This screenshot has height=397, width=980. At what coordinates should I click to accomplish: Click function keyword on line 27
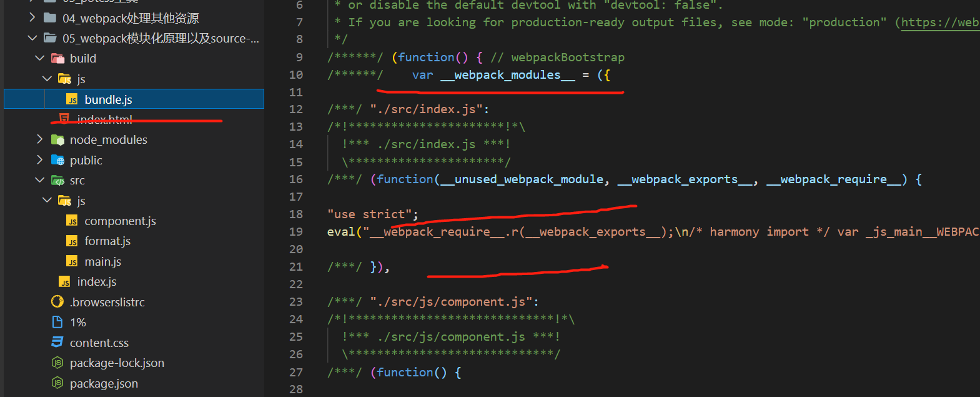(405, 372)
